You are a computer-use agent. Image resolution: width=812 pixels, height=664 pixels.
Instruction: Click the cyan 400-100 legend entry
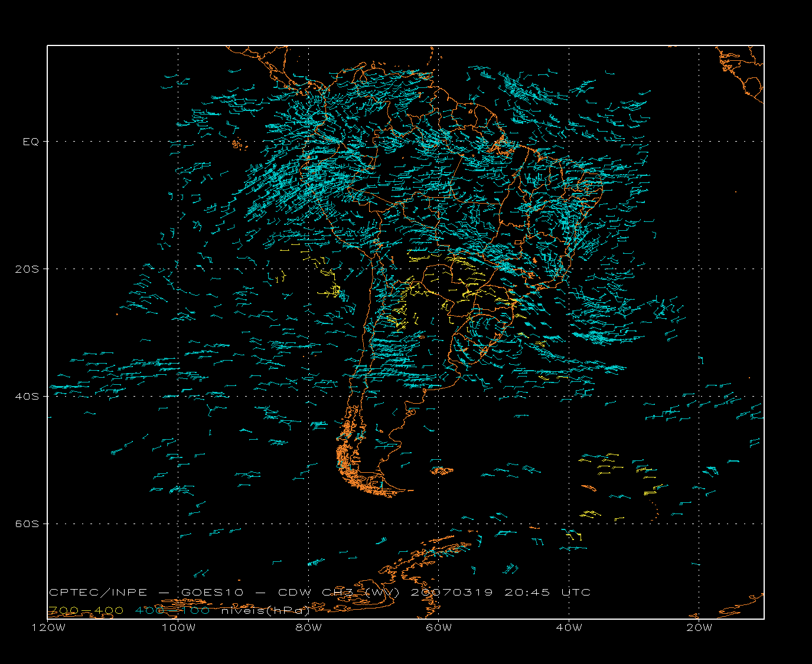[172, 610]
